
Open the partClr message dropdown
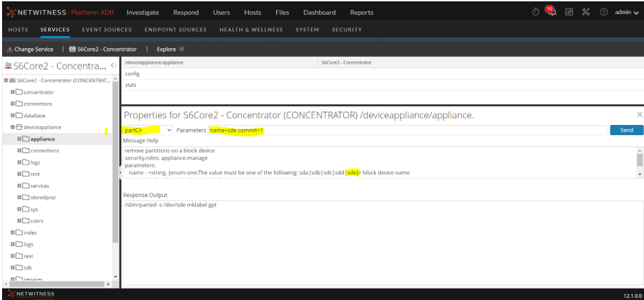click(x=148, y=130)
